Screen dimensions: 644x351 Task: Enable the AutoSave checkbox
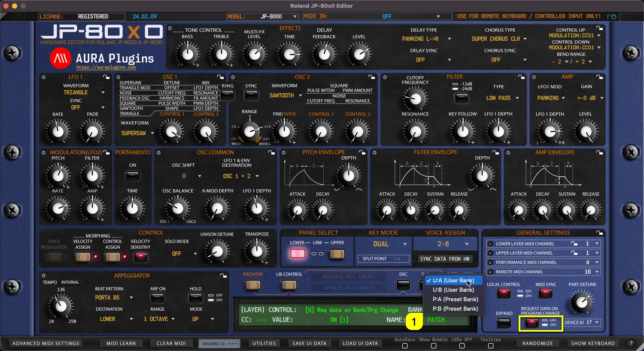[x=404, y=346]
